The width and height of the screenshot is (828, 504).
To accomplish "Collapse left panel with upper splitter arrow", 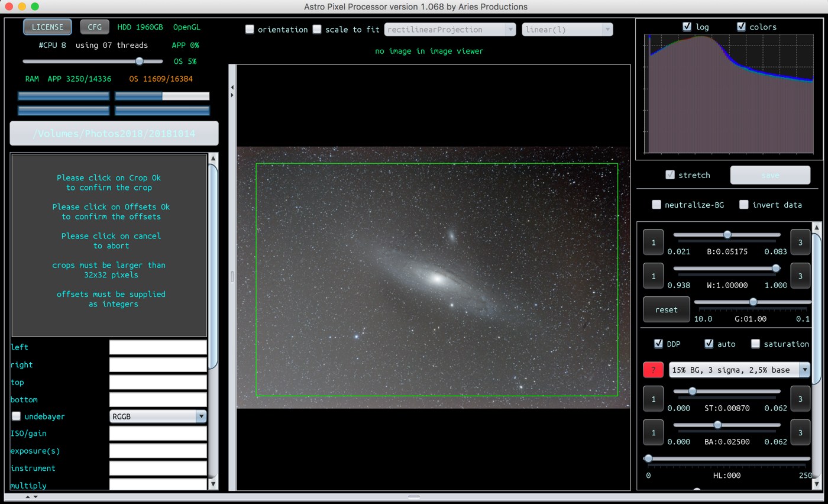I will [232, 88].
